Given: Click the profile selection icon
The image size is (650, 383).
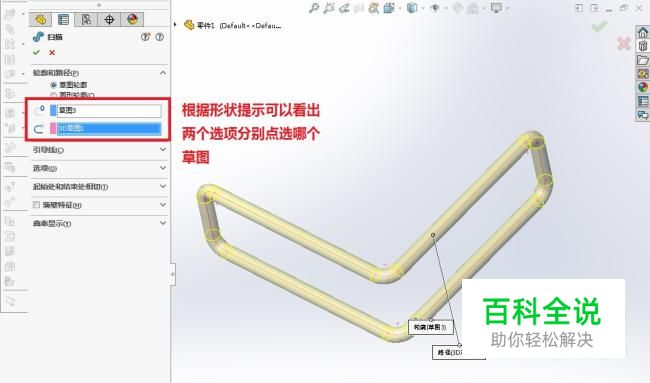Looking at the screenshot, I should [39, 111].
